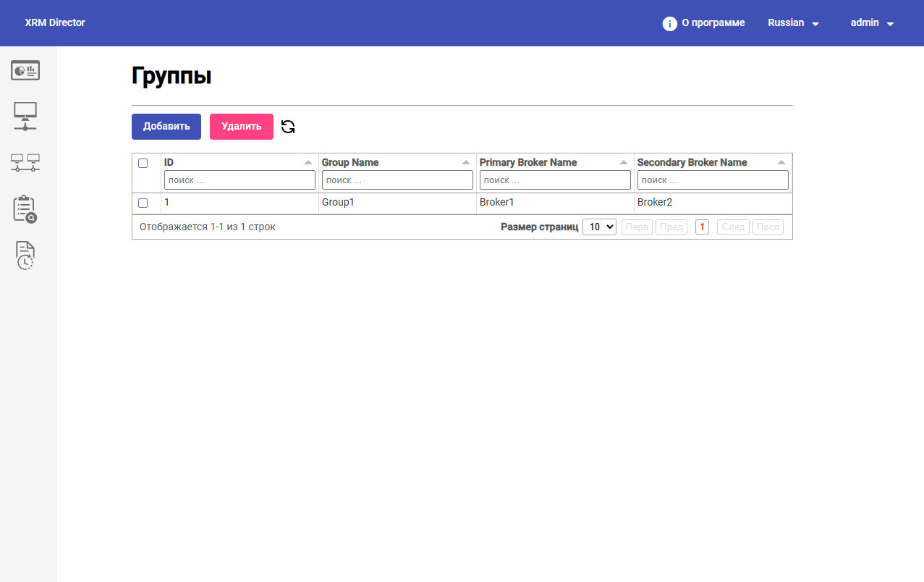Image resolution: width=924 pixels, height=582 pixels.
Task: Expand the admin user menu
Action: [872, 23]
